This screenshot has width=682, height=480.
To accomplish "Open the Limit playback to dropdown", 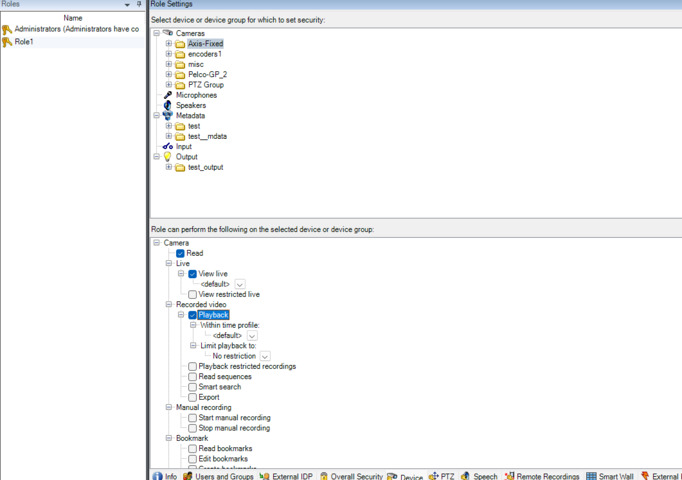I will coord(265,356).
